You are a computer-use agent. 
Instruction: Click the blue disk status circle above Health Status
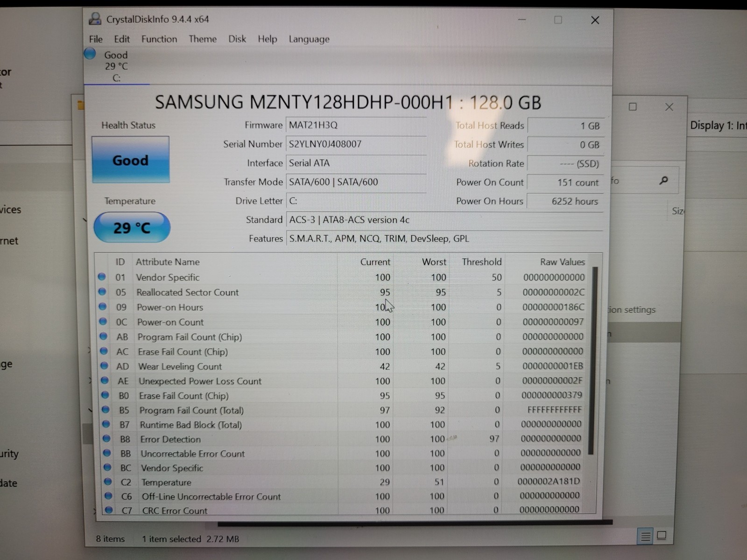90,54
